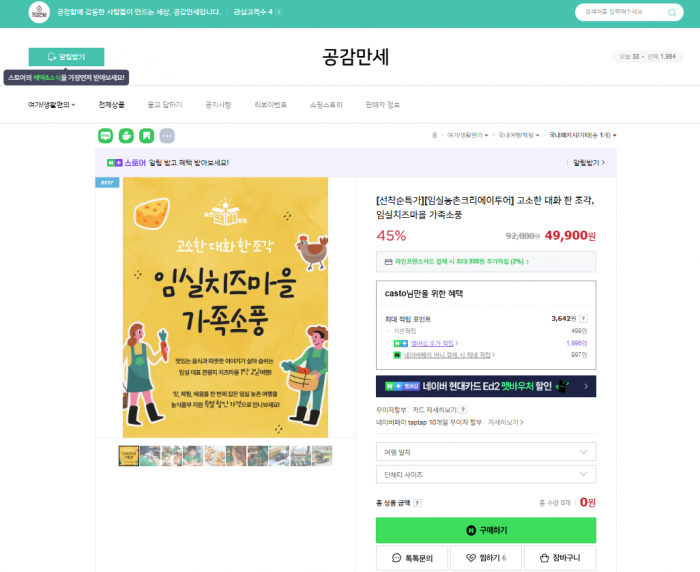Click the store logo in the top banner
700x572 pixels.
tap(39, 12)
